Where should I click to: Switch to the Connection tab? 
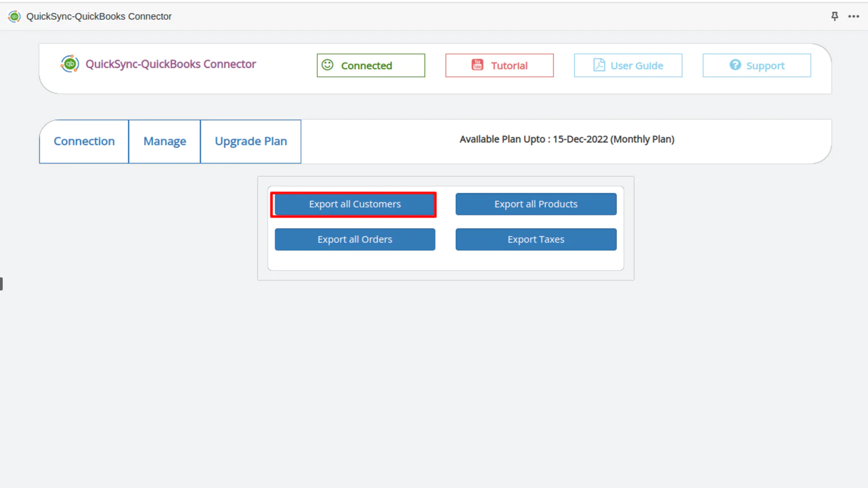[x=84, y=142]
